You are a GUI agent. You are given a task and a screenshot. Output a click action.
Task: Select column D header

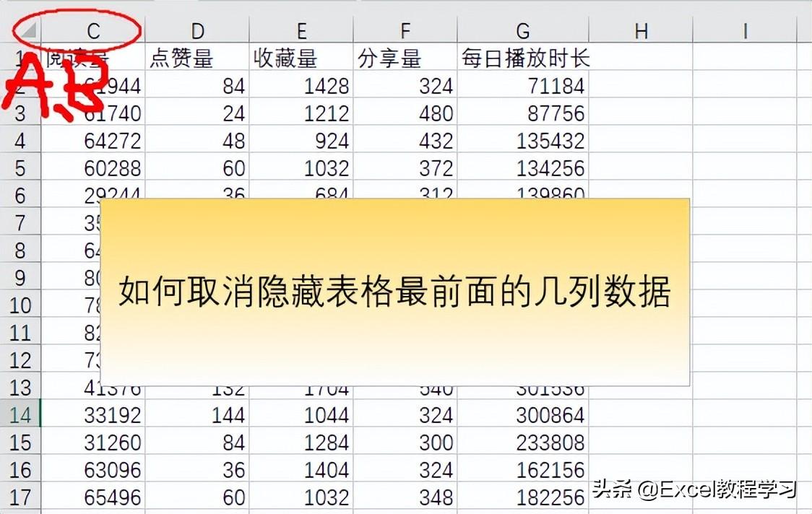pyautogui.click(x=197, y=30)
